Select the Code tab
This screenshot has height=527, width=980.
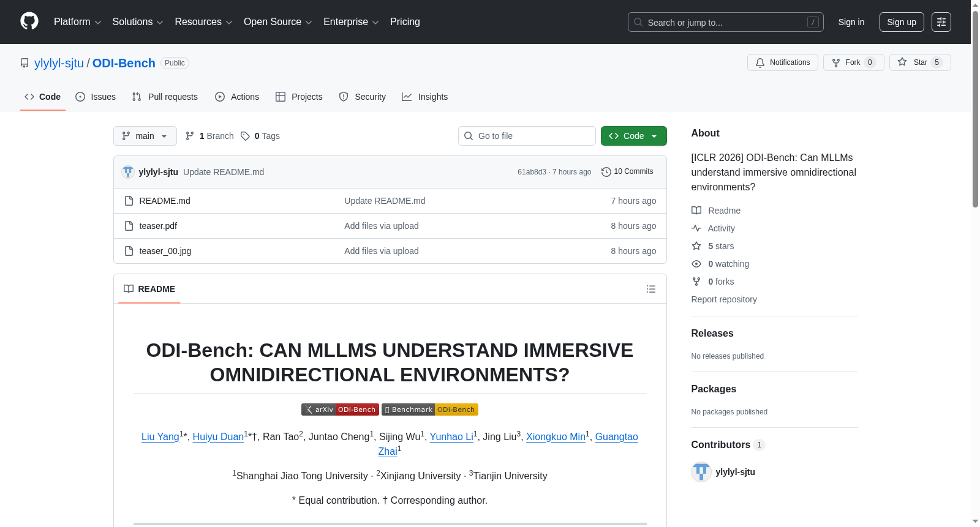click(43, 97)
